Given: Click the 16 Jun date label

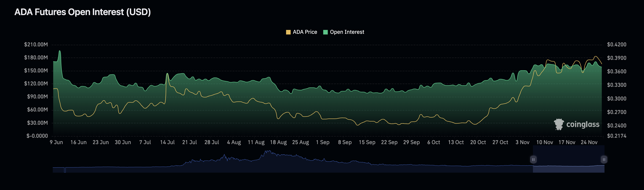Looking at the screenshot, I should point(78,142).
